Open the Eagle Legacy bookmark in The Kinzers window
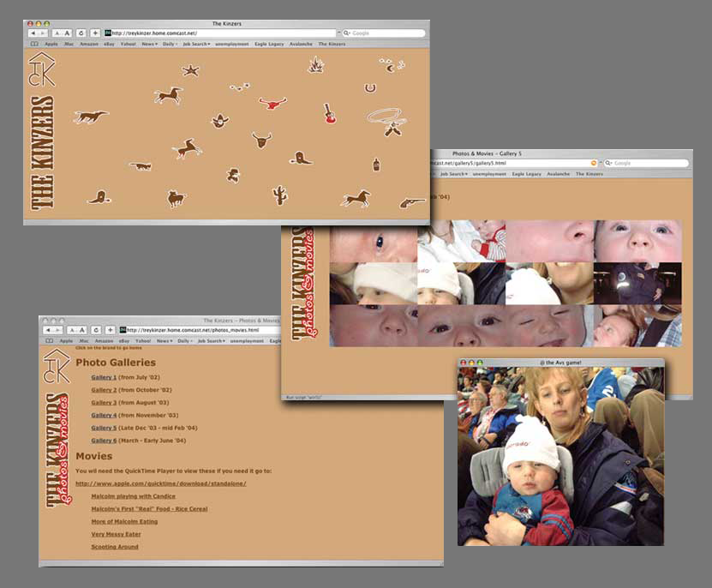Screen dimensions: 712x588 [269, 44]
